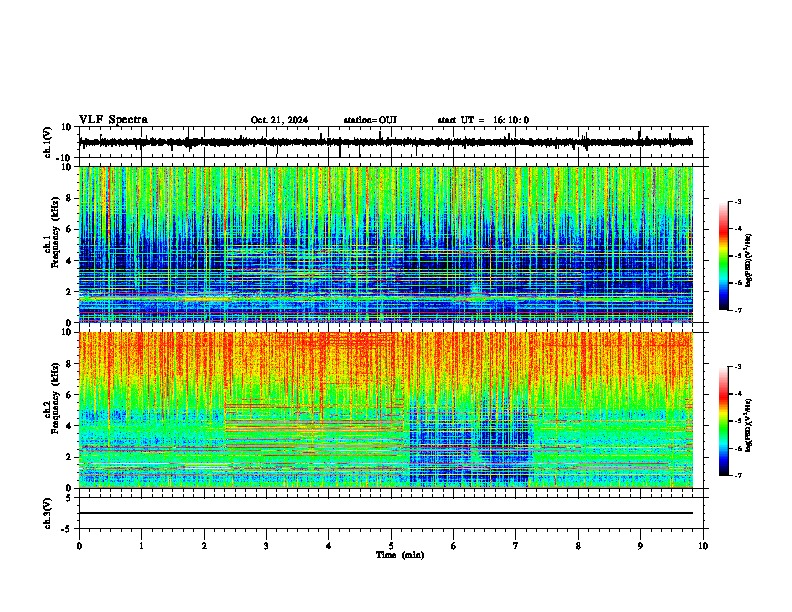Click time axis tick label "5"
Viewport: 792px width, 612px height.
click(x=391, y=546)
